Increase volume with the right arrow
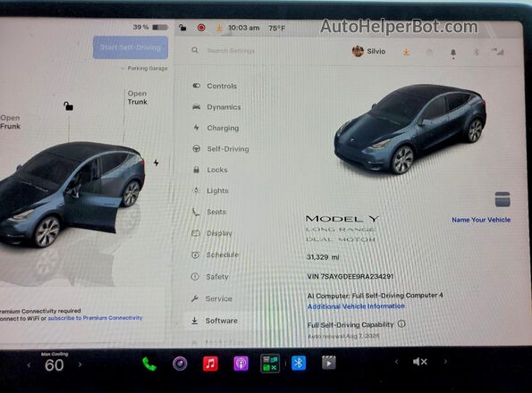 [x=445, y=362]
